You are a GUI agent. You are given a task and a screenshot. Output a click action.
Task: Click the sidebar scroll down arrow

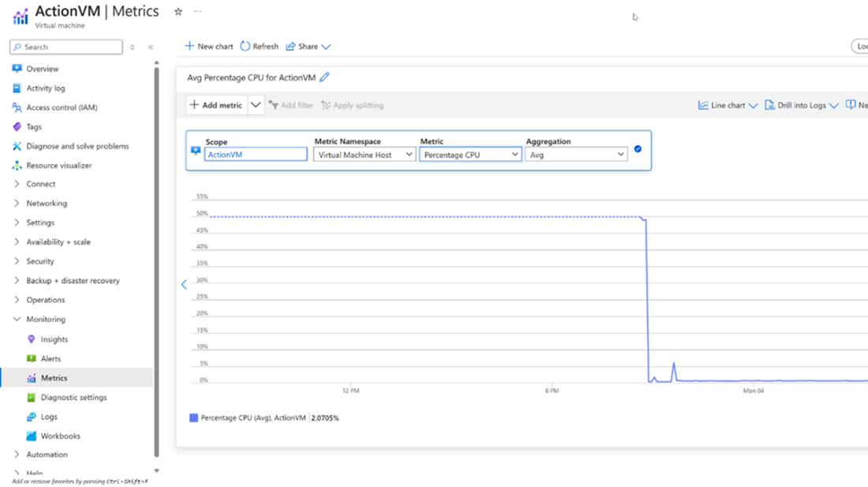click(157, 471)
